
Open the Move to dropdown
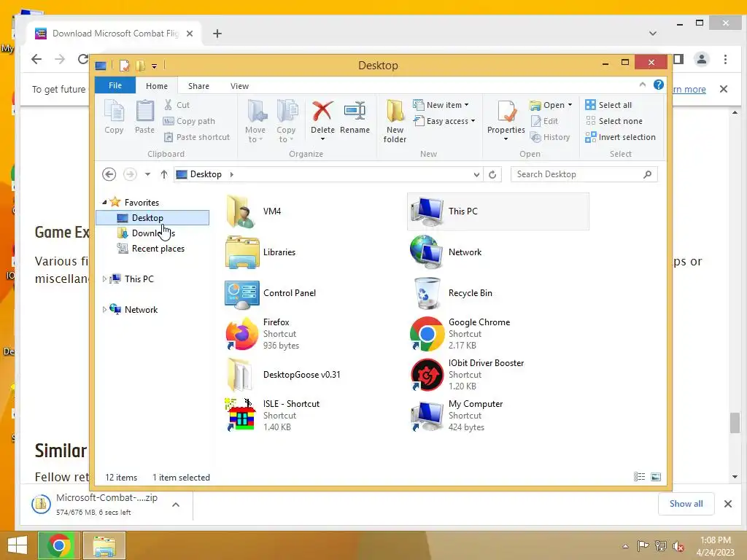(x=255, y=121)
